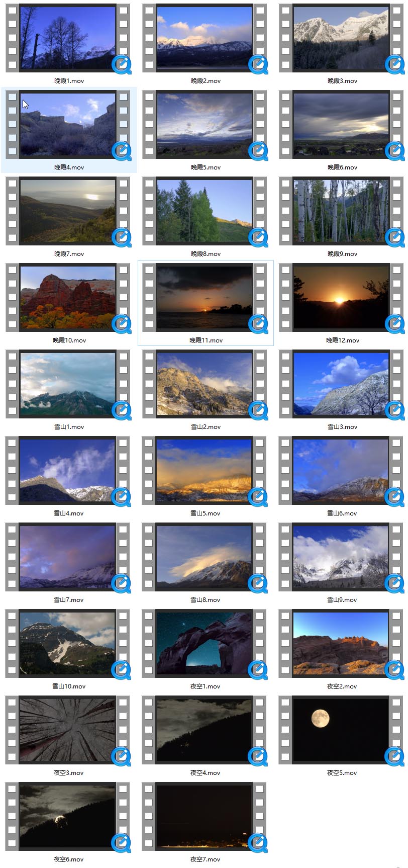Click the file name 晚霞4.mov
408x868 pixels.
click(69, 167)
